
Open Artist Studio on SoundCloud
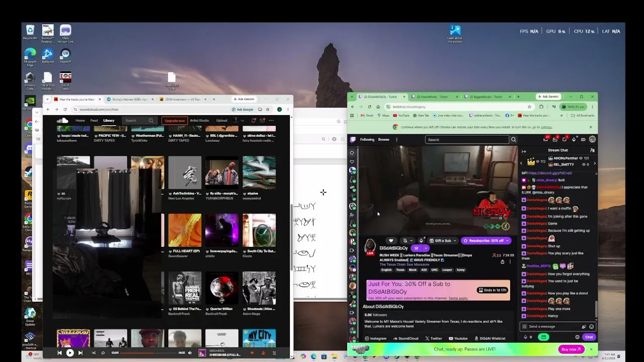199,121
